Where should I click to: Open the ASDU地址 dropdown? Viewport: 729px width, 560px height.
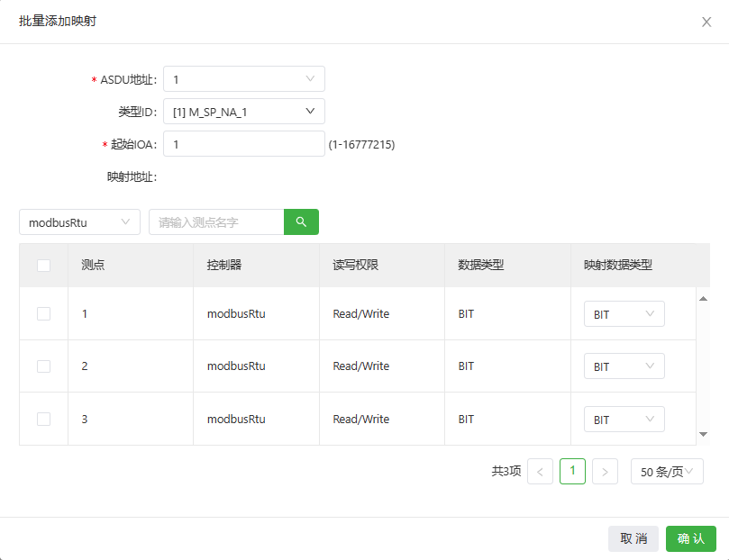[243, 79]
